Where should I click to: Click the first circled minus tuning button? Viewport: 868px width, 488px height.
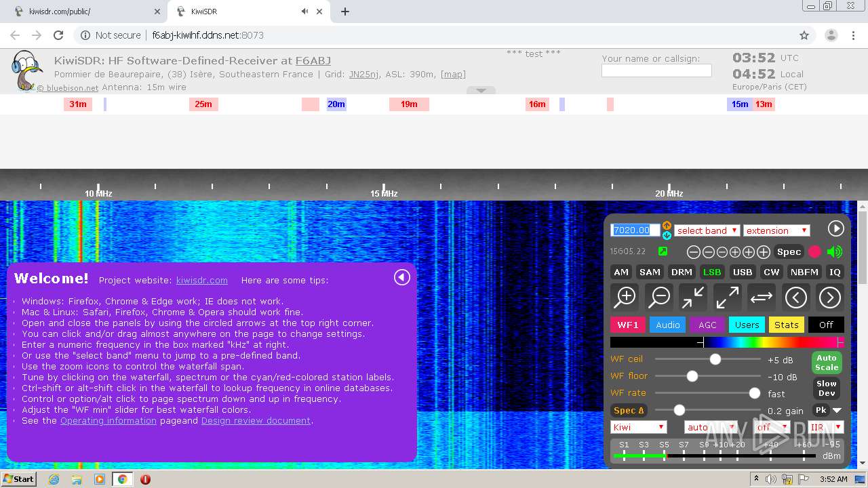tap(694, 252)
